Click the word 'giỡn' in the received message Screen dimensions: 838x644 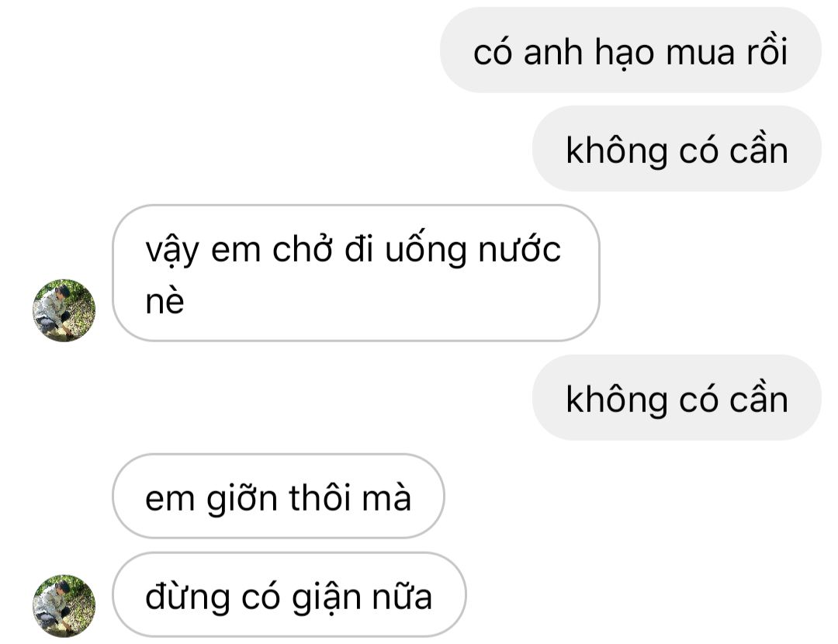(242, 498)
